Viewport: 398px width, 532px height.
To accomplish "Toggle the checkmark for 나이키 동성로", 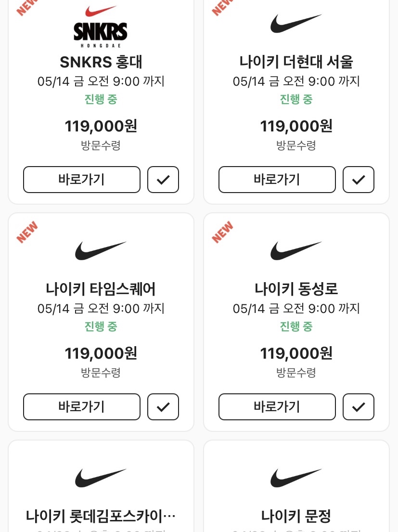I will (359, 407).
